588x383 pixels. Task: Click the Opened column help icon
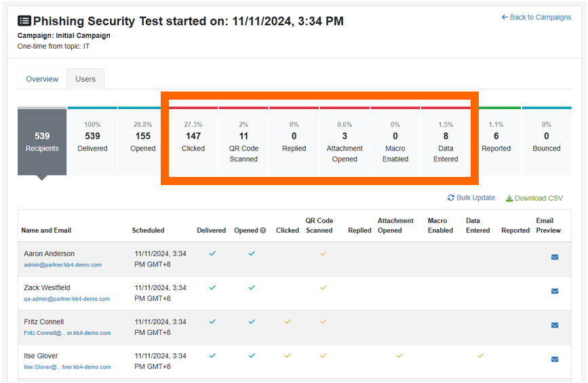coord(263,230)
